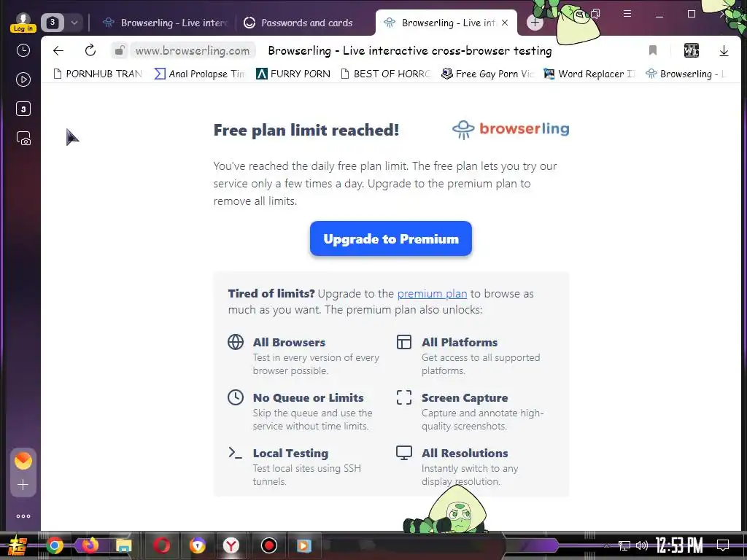
Task: Click the Upgrade to Premium button
Action: [391, 238]
